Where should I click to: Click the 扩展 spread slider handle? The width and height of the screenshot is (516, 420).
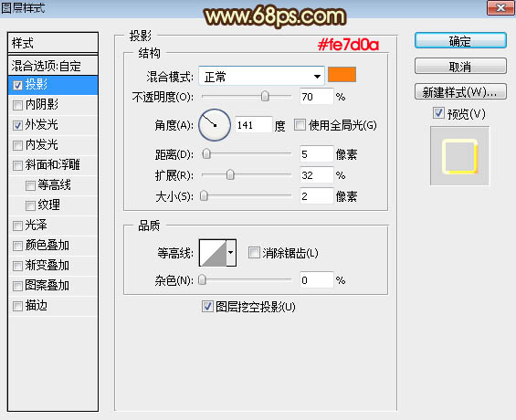click(230, 174)
